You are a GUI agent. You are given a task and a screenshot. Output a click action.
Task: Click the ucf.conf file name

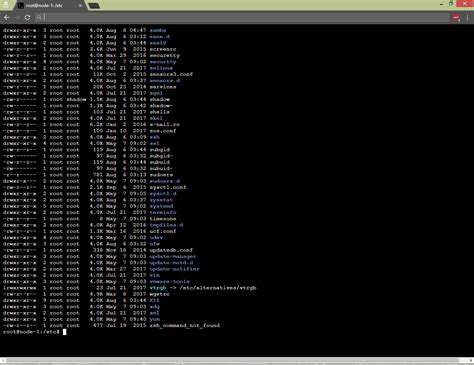click(x=163, y=231)
